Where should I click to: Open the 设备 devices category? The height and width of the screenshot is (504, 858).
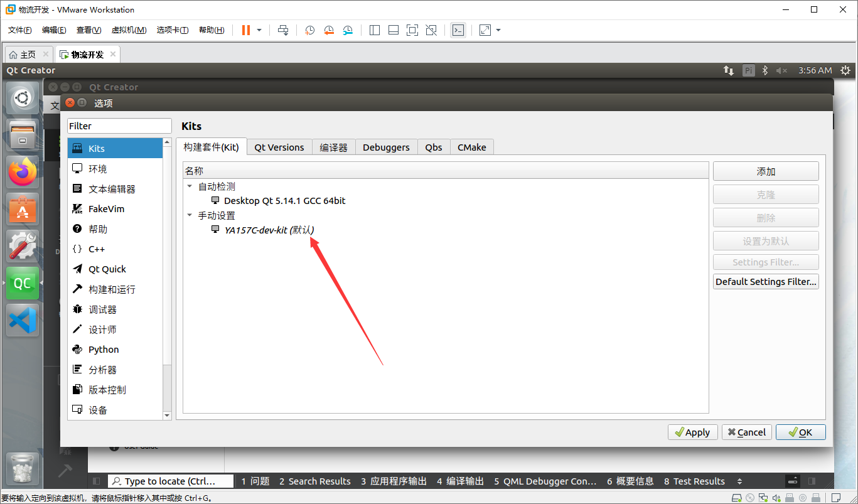(x=115, y=410)
